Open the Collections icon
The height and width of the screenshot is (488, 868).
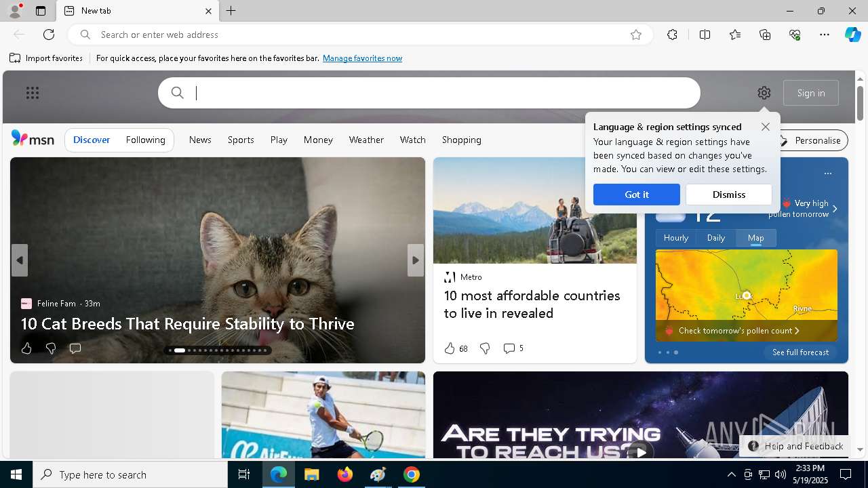click(765, 35)
